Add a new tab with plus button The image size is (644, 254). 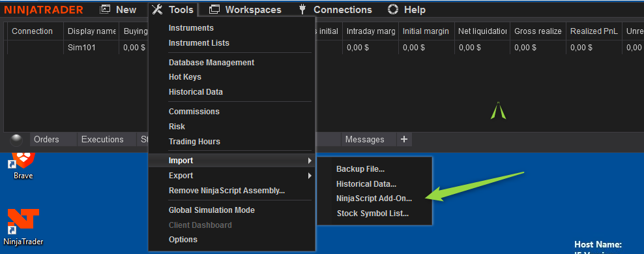click(x=404, y=140)
